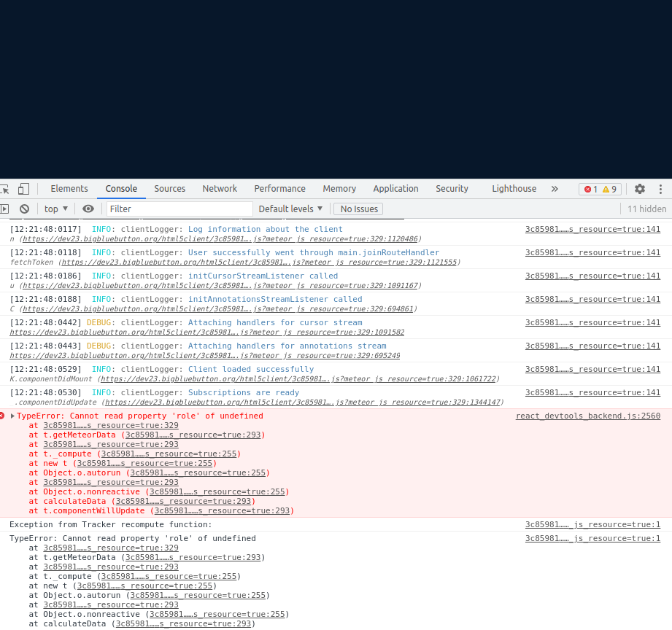Open URL ending 329:1120486
The width and height of the screenshot is (672, 630).
220,239
